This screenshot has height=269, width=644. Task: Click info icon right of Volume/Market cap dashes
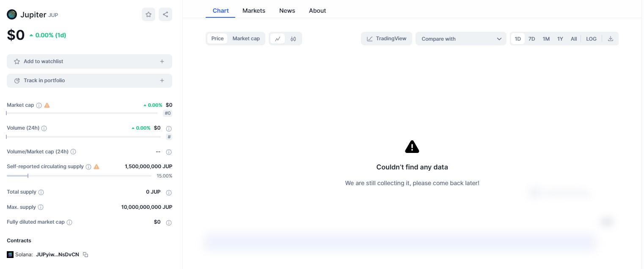tap(169, 152)
